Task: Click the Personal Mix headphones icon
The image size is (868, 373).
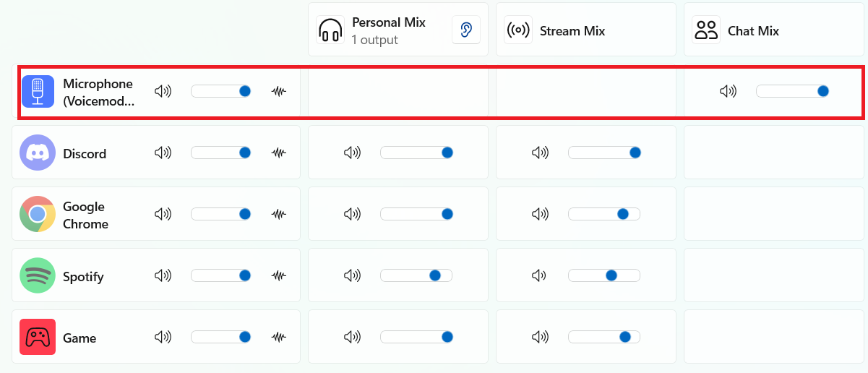Action: coord(330,30)
